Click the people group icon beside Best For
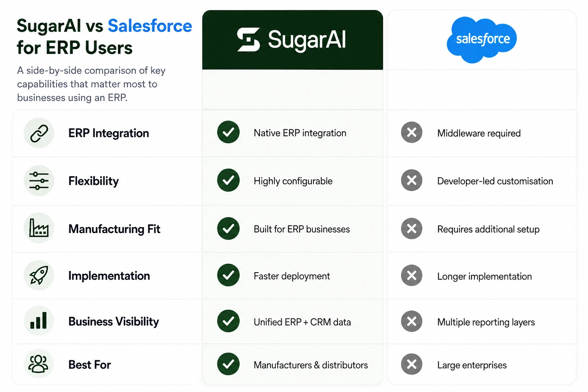Viewport: 588px width, 392px height. [39, 364]
